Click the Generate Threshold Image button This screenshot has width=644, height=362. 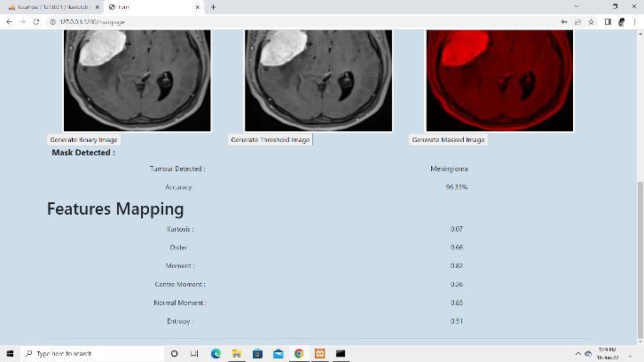[x=271, y=139]
